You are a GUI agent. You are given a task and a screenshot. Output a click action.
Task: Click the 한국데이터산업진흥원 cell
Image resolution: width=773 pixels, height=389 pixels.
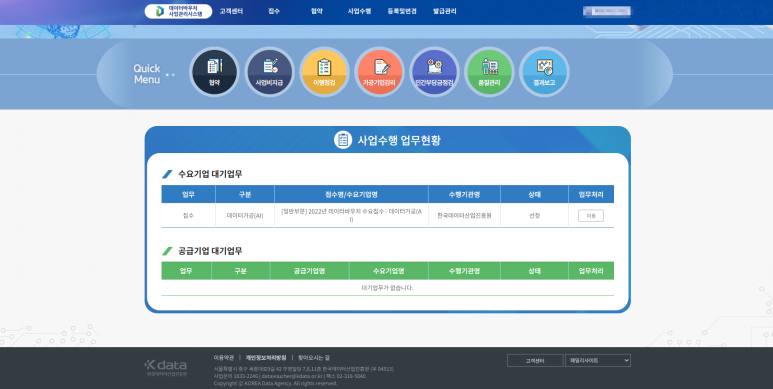[x=464, y=215]
